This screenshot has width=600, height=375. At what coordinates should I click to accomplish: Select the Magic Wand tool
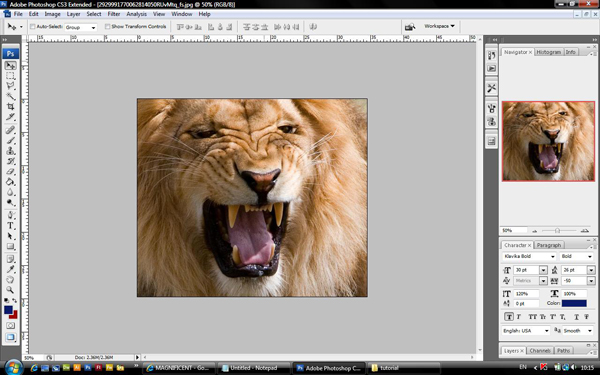10,96
